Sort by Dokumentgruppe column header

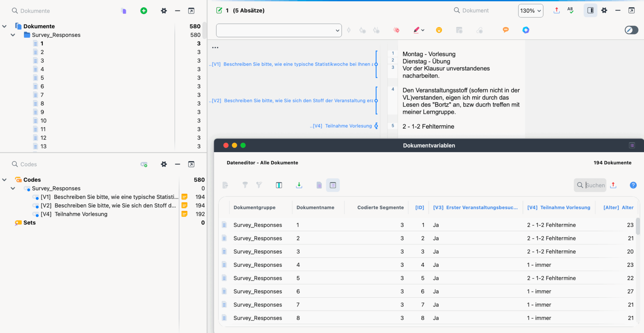pyautogui.click(x=254, y=208)
